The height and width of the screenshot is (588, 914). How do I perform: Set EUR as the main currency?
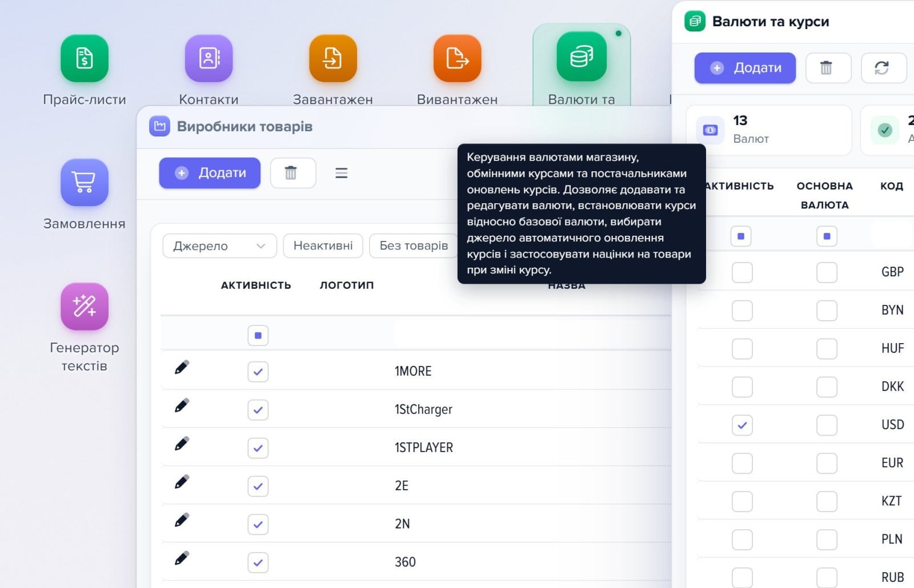(x=827, y=464)
